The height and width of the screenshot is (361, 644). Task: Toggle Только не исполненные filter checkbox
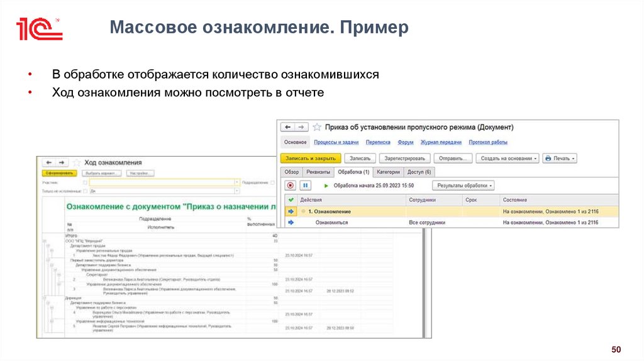pyautogui.click(x=86, y=191)
